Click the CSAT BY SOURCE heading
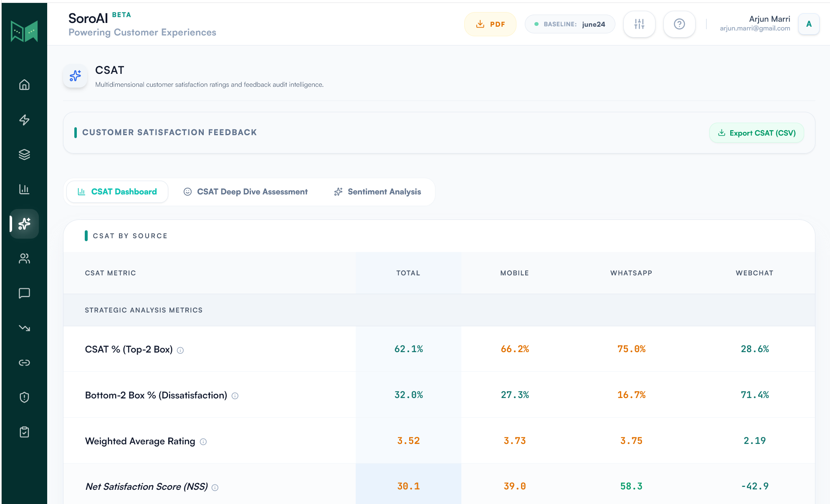 [130, 236]
